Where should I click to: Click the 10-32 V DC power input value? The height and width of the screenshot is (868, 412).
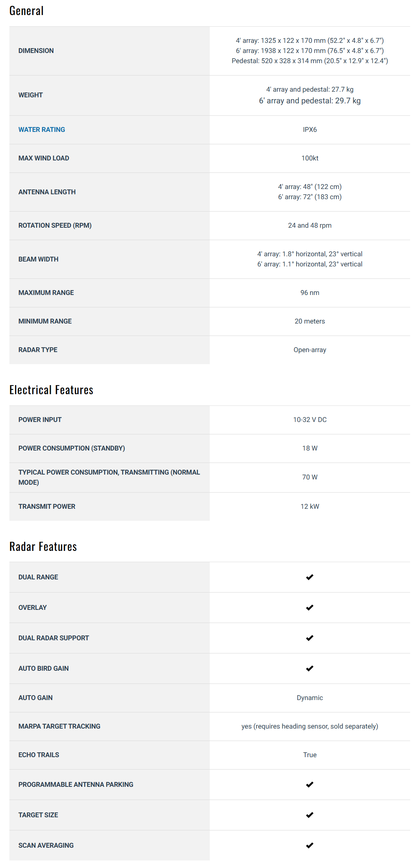click(310, 420)
